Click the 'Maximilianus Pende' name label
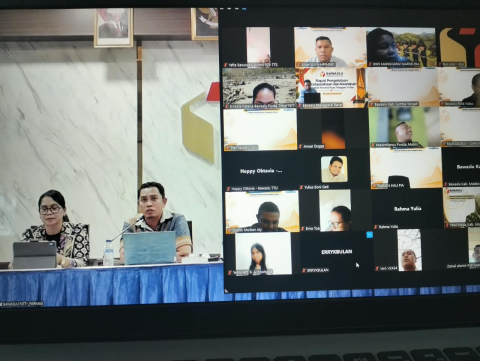The height and width of the screenshot is (361, 480). (x=396, y=145)
